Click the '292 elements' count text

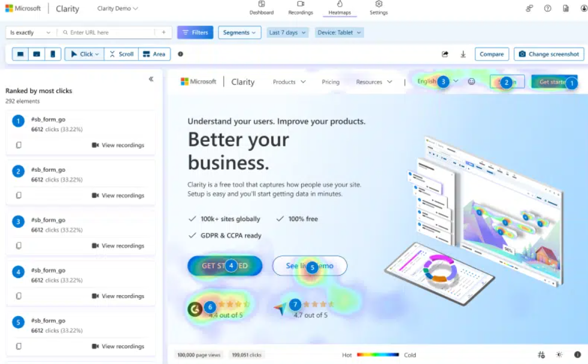pyautogui.click(x=23, y=101)
